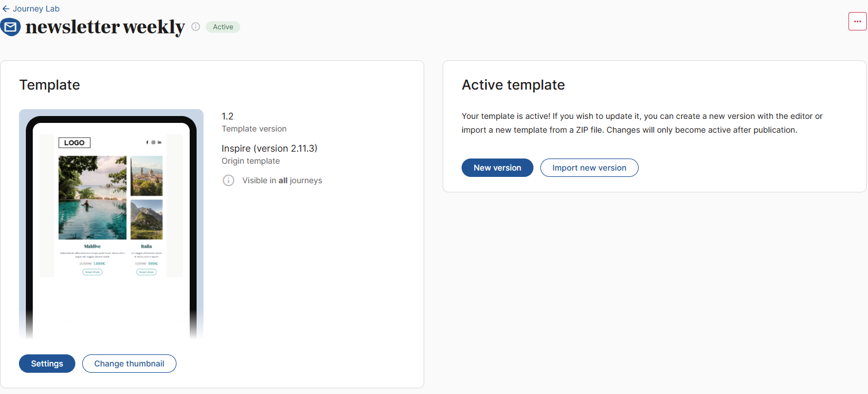Click the newsletter weekly title
Screen dimensions: 868x394
(x=105, y=27)
